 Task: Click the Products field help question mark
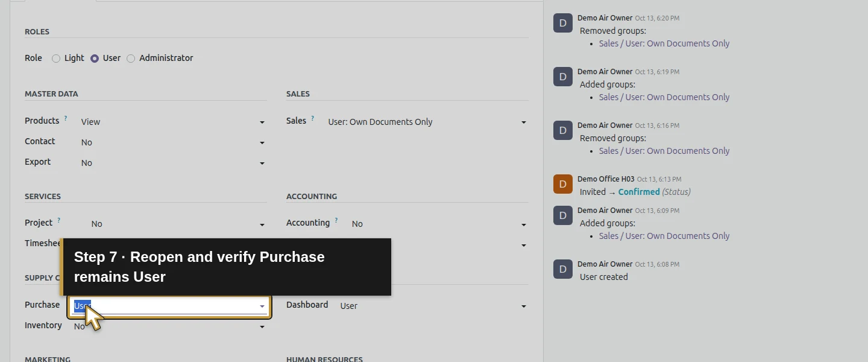[66, 118]
